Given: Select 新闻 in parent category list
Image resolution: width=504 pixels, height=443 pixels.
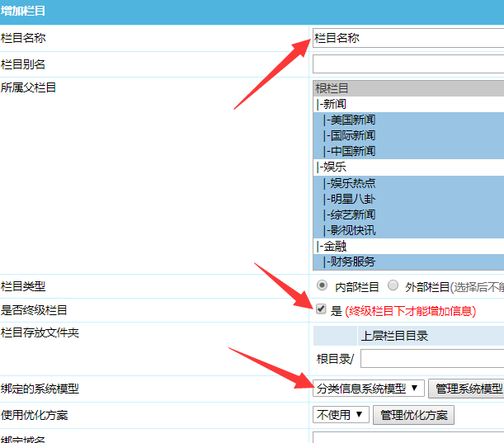Looking at the screenshot, I should point(408,104).
